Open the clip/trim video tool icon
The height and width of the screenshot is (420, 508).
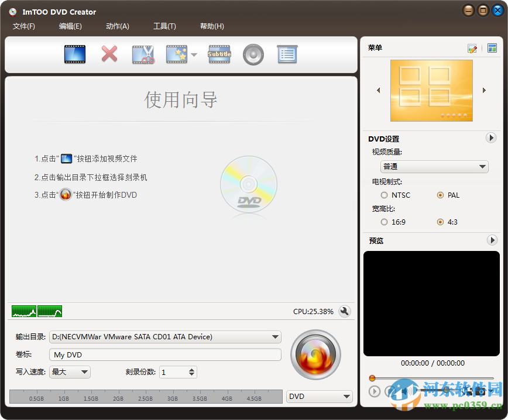143,54
